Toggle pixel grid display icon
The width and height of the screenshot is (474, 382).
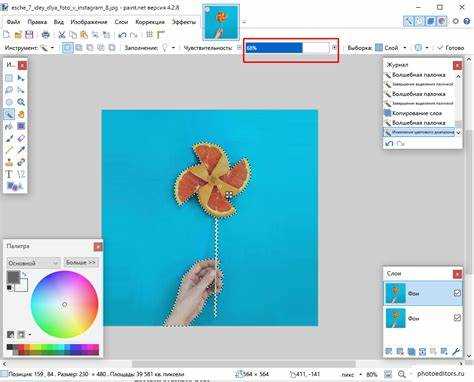150,34
